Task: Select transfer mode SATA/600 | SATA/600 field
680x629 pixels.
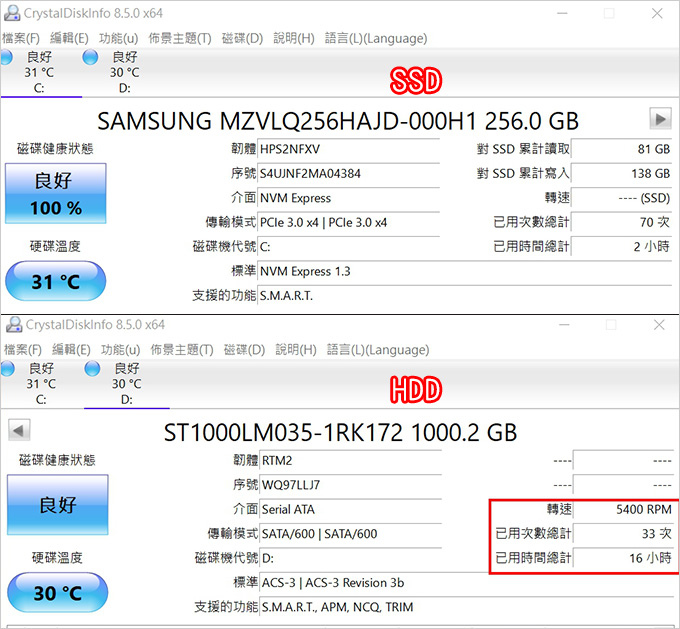Action: pos(350,534)
